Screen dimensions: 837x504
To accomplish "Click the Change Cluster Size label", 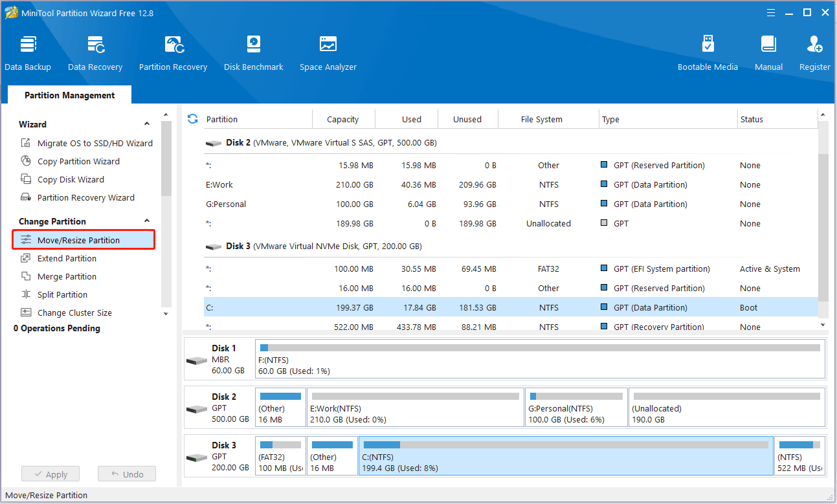I will tap(74, 312).
